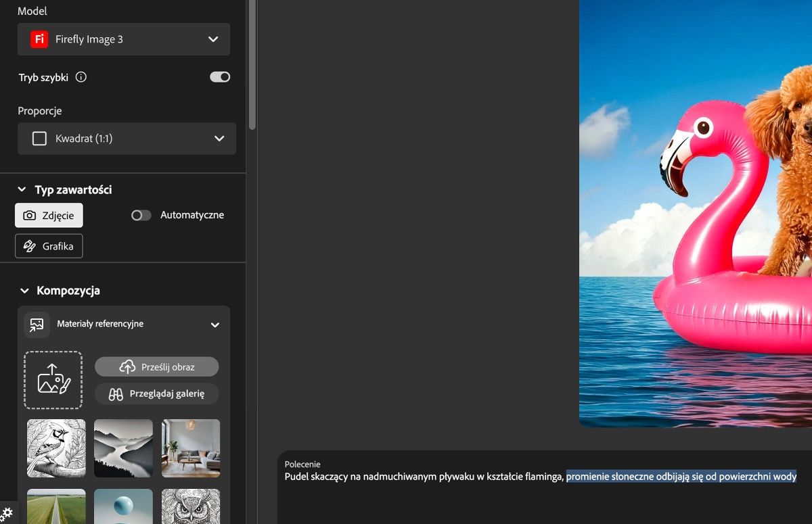Click the Model label text

(32, 11)
